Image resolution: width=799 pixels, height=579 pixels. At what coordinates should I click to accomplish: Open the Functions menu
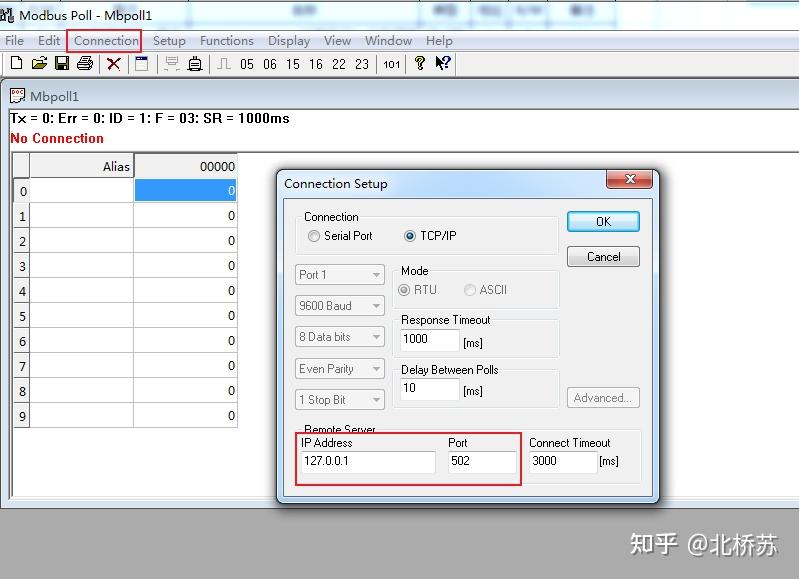click(227, 41)
